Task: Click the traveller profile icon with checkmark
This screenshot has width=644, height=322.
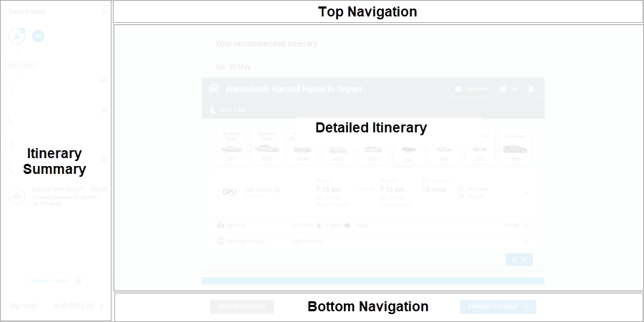Action: (17, 36)
